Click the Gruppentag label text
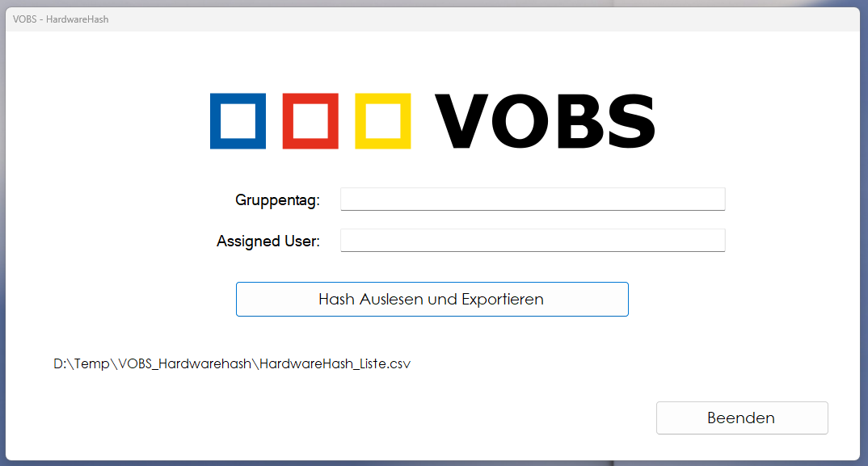The height and width of the screenshot is (466, 868). pyautogui.click(x=277, y=199)
